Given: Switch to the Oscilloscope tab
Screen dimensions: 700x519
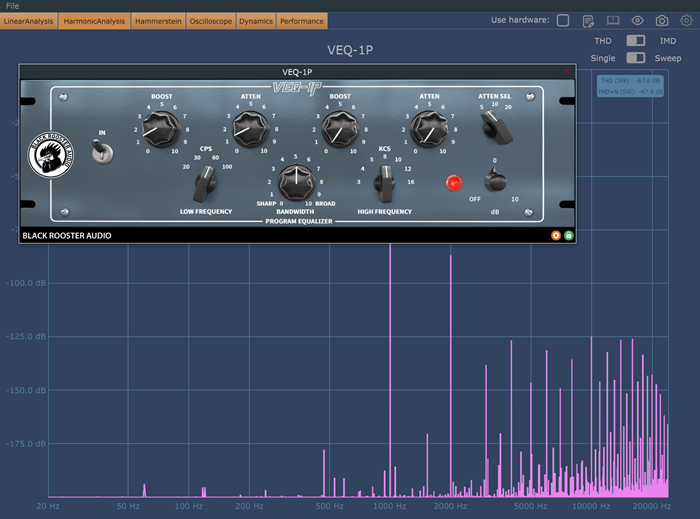Looking at the screenshot, I should tap(210, 21).
